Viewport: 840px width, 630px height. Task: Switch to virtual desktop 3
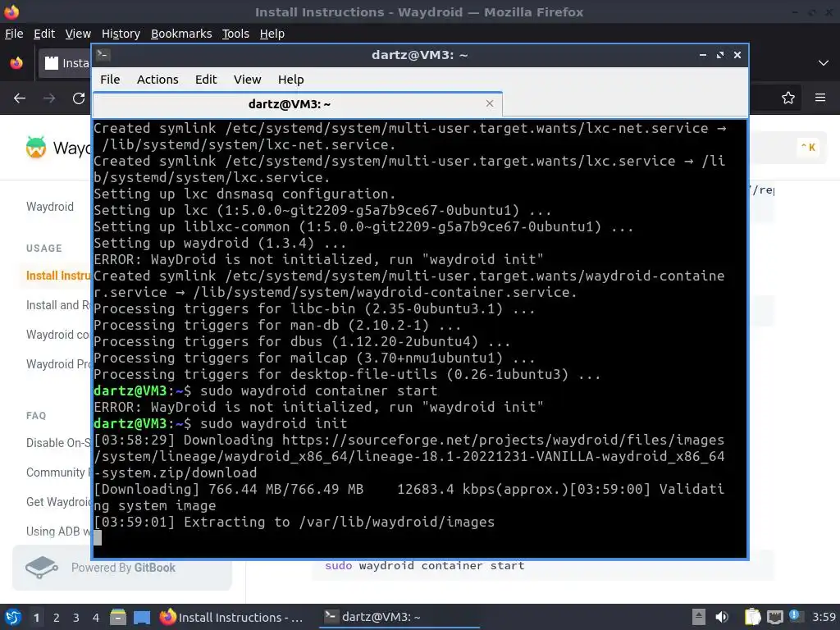tap(76, 618)
